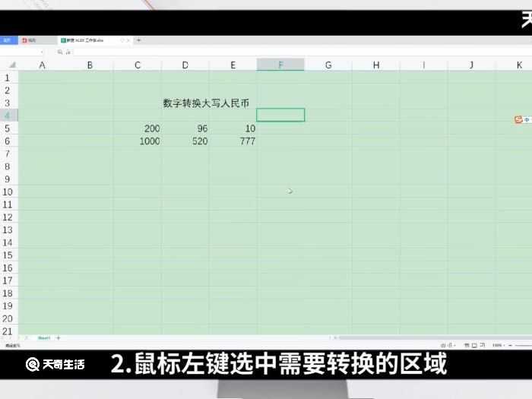The width and height of the screenshot is (532, 399).
Task: Click the horizontal scrollbar at the bottom
Action: coord(435,338)
